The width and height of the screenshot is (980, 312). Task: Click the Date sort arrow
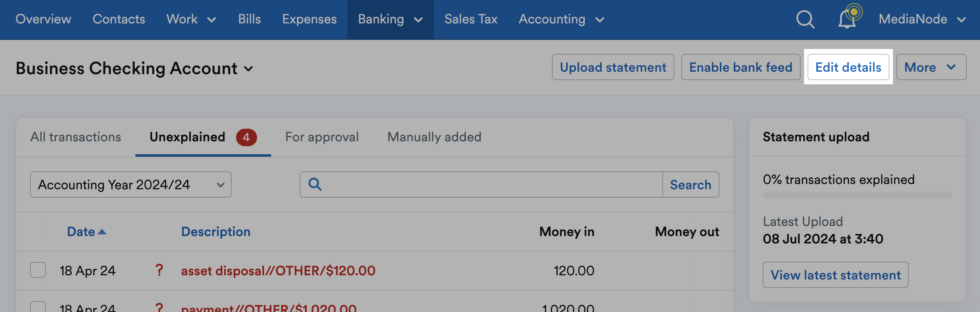[102, 232]
